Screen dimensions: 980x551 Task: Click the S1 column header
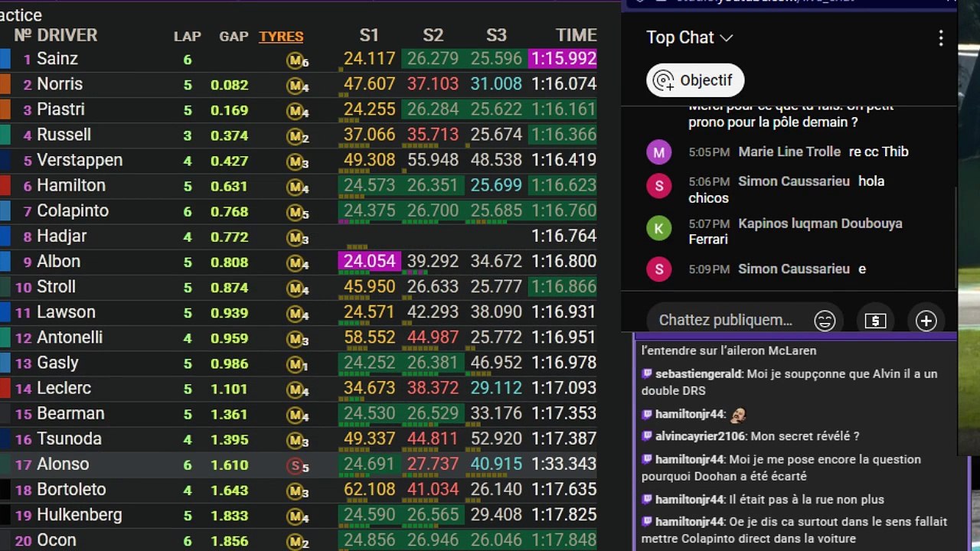click(369, 35)
